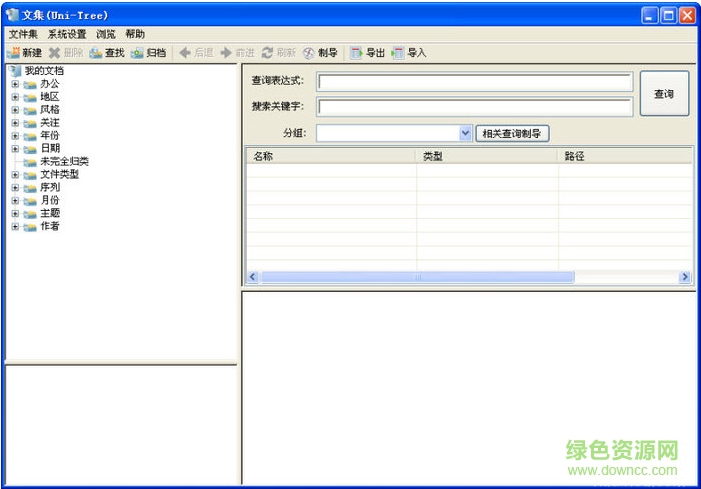Click the 相关查询制导 button
This screenshot has height=489, width=701.
pyautogui.click(x=512, y=133)
